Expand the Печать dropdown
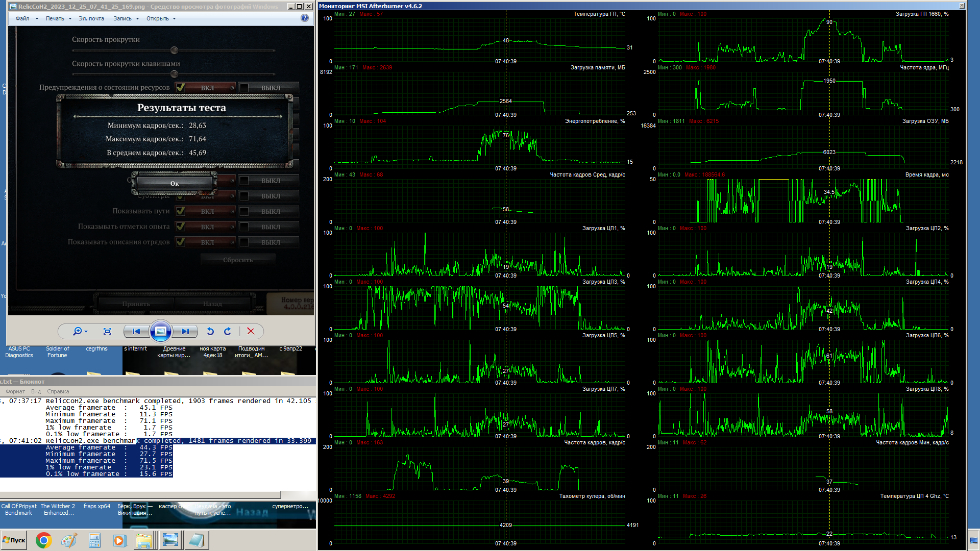 58,18
